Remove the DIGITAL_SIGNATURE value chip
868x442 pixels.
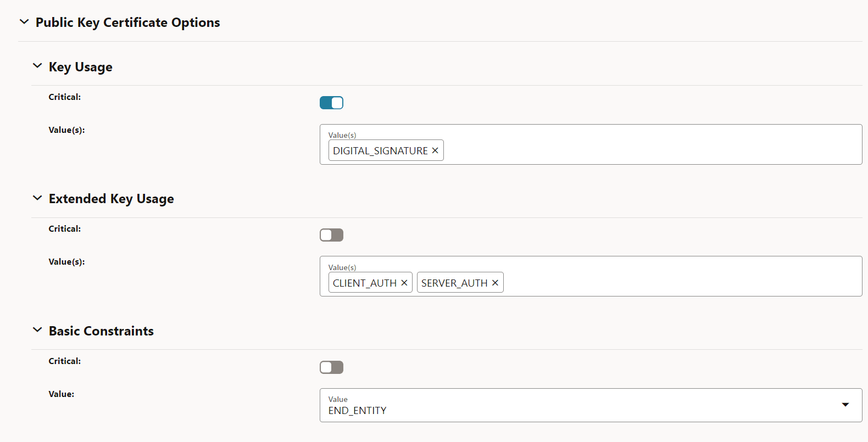coord(435,150)
